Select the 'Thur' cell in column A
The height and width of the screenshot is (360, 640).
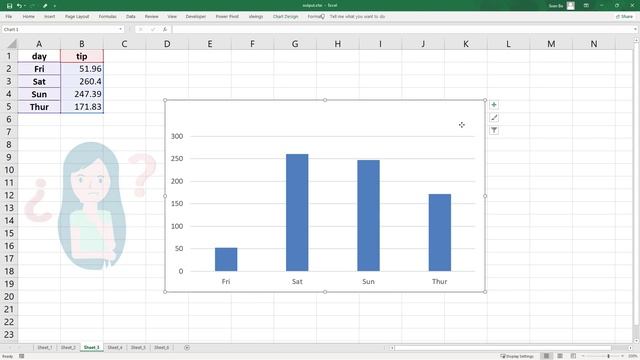point(39,107)
